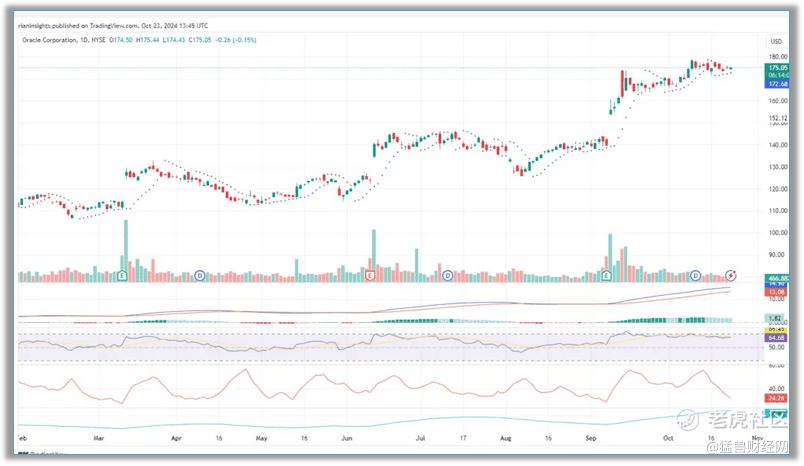Click the 'Jun' date axis label

[x=347, y=439]
